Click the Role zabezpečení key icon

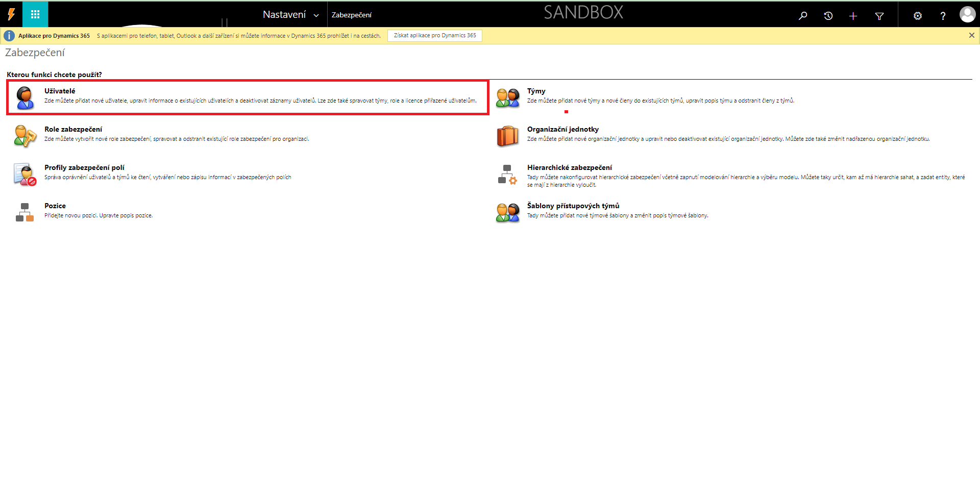click(x=25, y=136)
